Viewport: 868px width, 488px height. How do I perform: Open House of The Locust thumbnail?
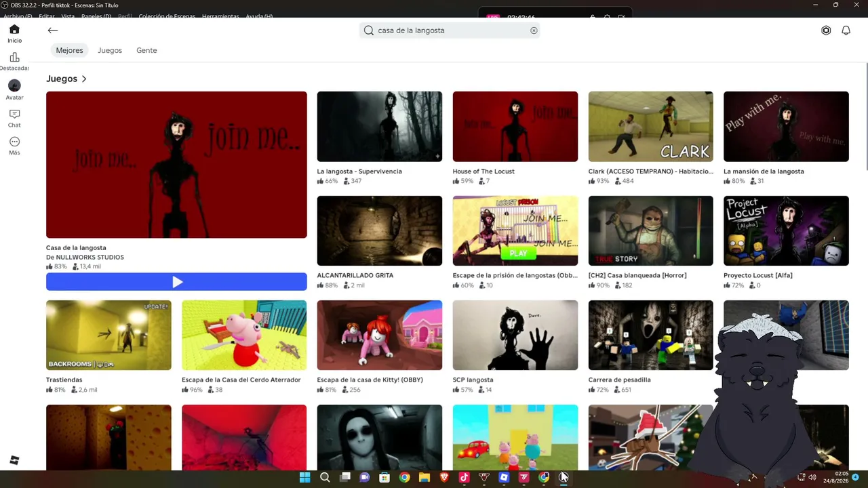[x=515, y=127]
